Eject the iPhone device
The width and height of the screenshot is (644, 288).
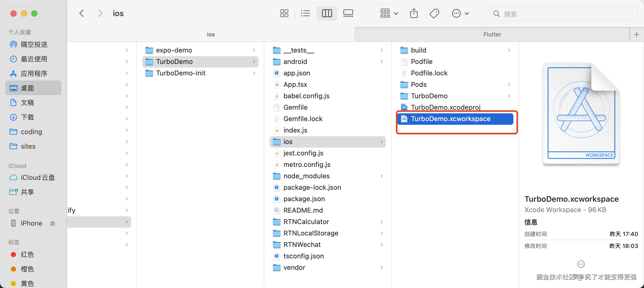53,223
